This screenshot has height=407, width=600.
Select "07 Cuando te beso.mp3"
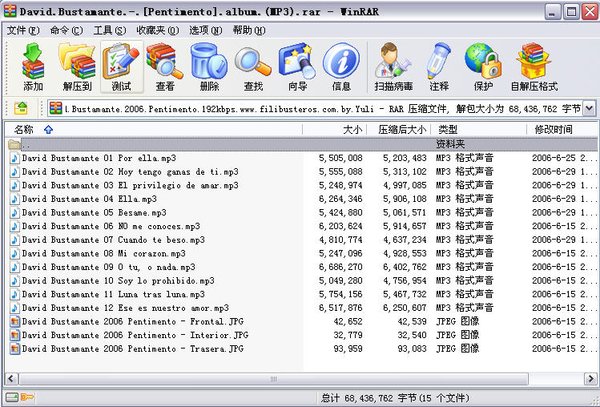click(x=113, y=240)
